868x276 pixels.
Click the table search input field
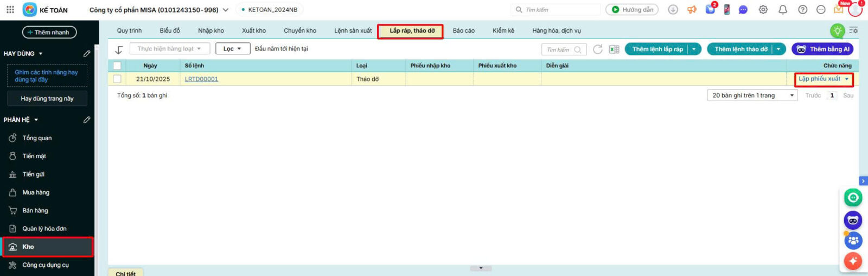click(x=559, y=50)
